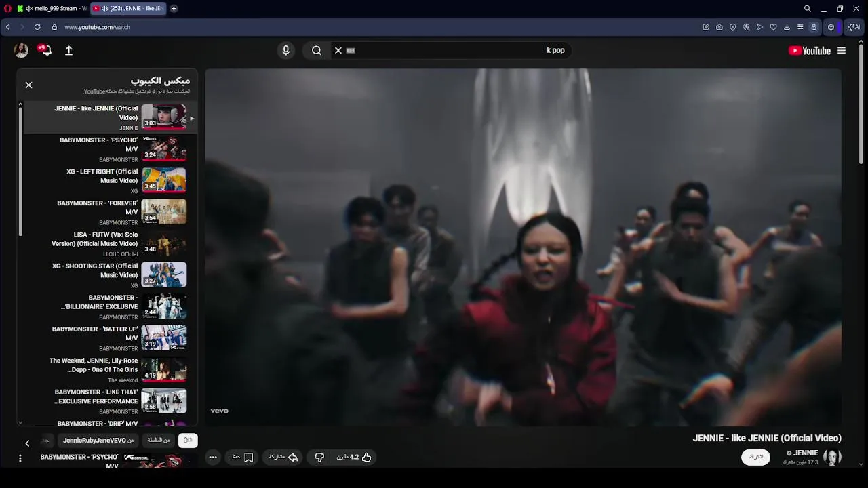Search by voice with microphone icon

[x=285, y=50]
